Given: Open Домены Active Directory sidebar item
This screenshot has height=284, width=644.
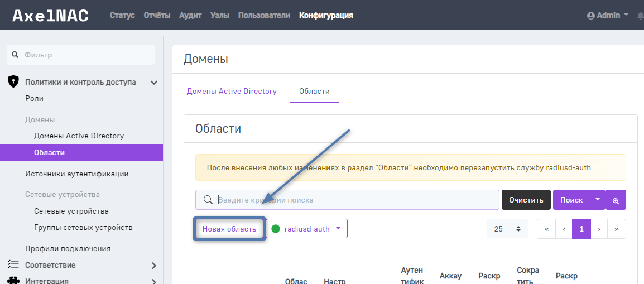Looking at the screenshot, I should (x=79, y=136).
